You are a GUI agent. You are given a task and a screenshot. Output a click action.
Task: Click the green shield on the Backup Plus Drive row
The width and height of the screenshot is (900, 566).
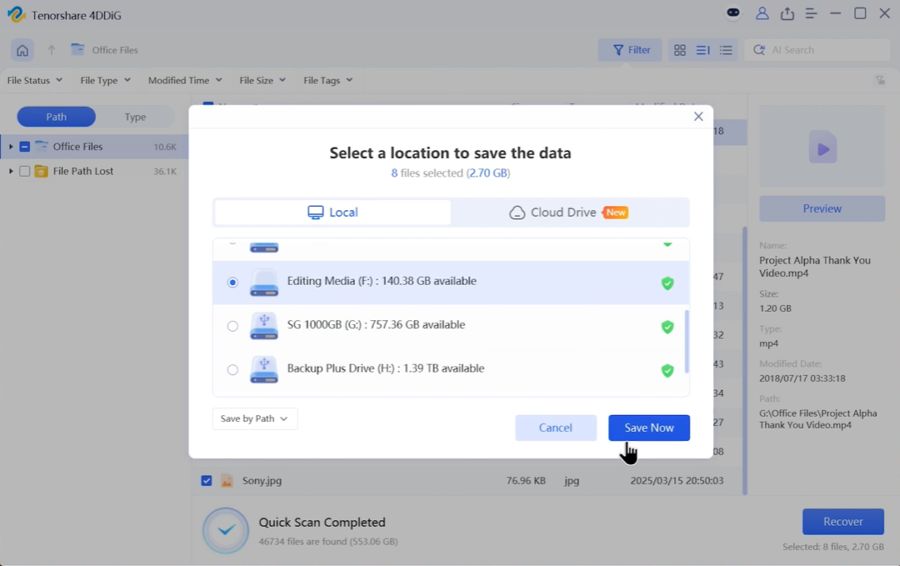tap(667, 370)
